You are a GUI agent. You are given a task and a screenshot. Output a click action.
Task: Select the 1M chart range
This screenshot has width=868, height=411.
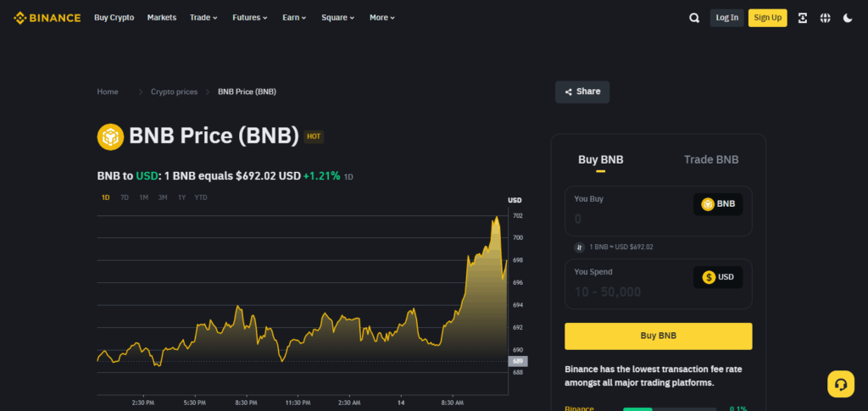pyautogui.click(x=143, y=197)
